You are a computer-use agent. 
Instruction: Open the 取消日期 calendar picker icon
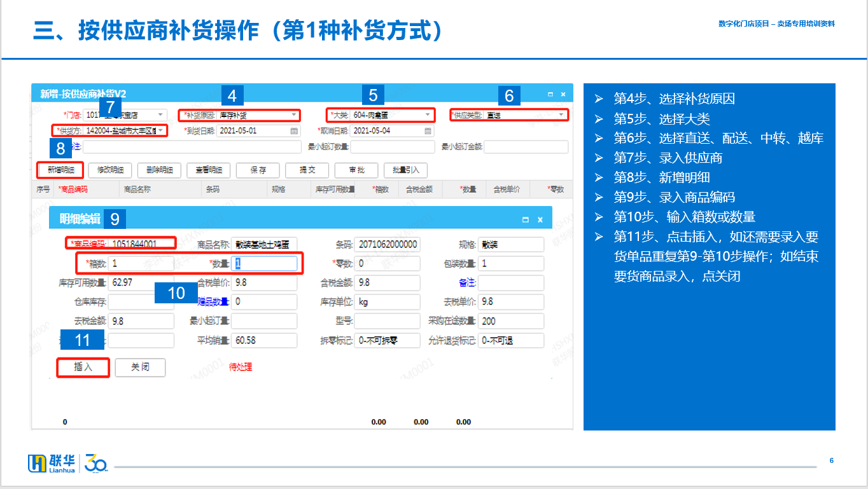[428, 131]
